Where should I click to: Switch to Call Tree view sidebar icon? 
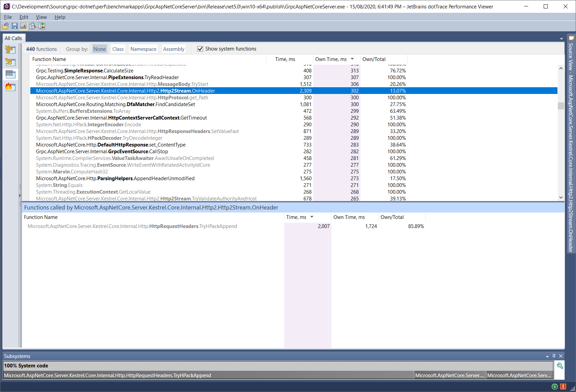(10, 50)
